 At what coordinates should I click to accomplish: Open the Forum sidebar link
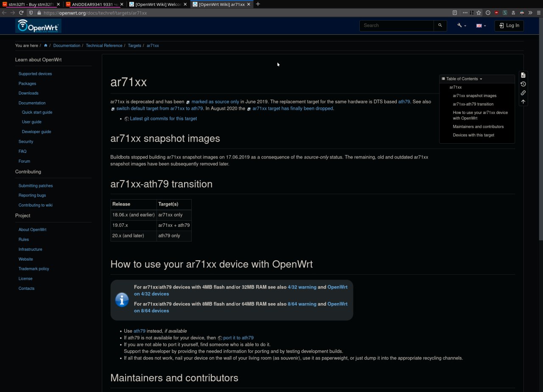coord(24,161)
